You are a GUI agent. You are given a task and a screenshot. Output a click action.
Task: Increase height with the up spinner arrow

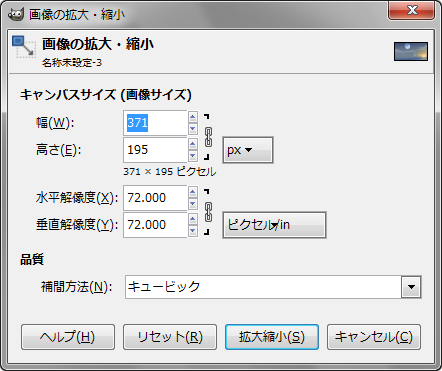click(x=193, y=144)
